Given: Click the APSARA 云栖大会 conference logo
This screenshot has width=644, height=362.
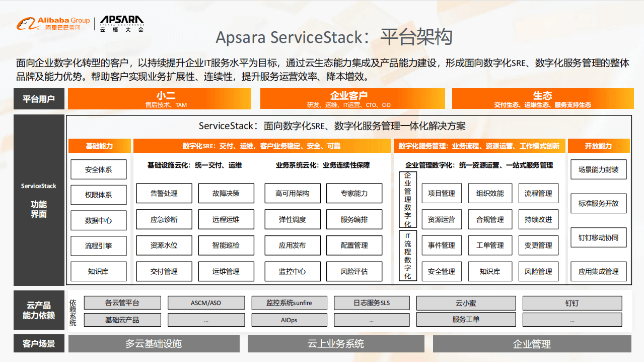Looking at the screenshot, I should [121, 24].
